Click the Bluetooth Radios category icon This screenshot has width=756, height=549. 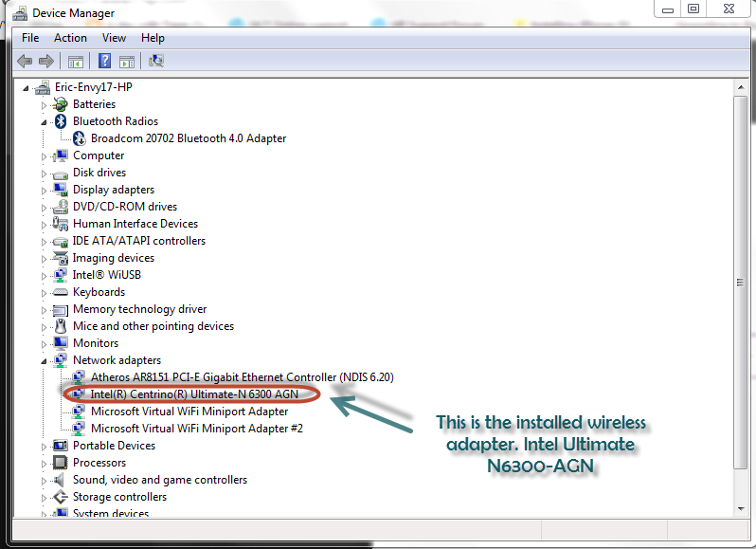(61, 121)
